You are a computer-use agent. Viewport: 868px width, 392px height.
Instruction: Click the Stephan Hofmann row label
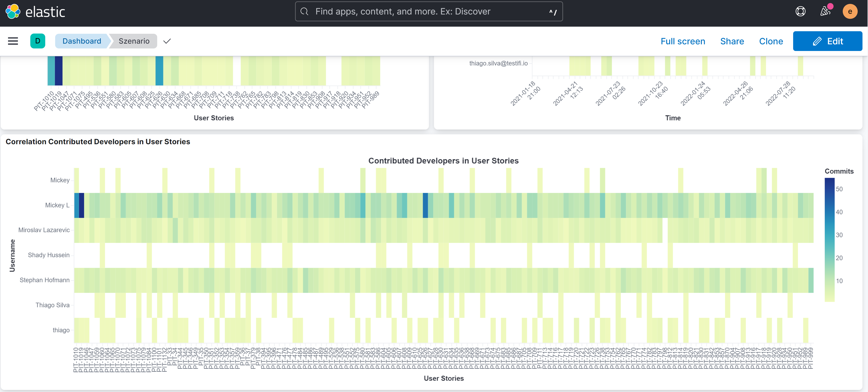click(x=45, y=280)
